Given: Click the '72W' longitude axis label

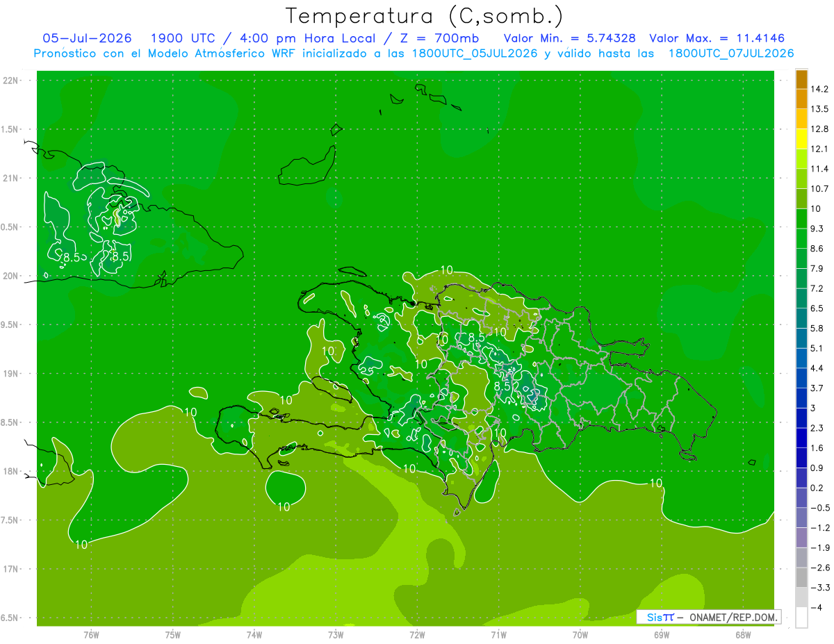Looking at the screenshot, I should [x=417, y=635].
